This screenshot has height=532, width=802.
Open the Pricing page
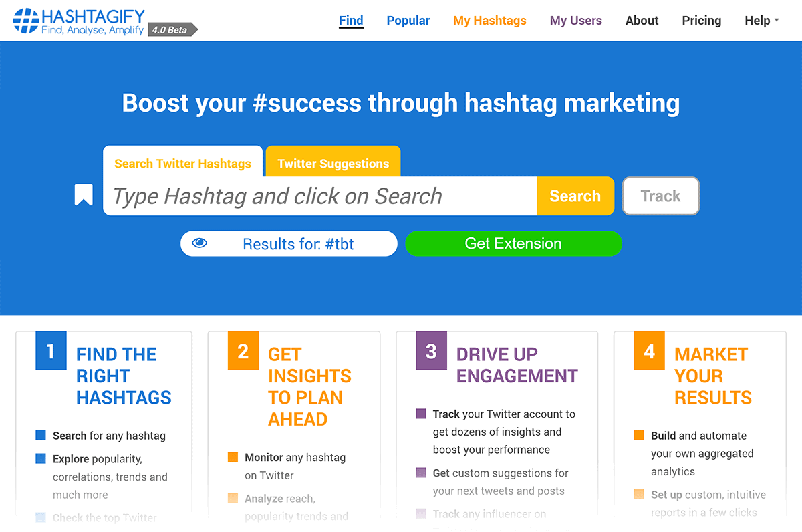click(702, 21)
